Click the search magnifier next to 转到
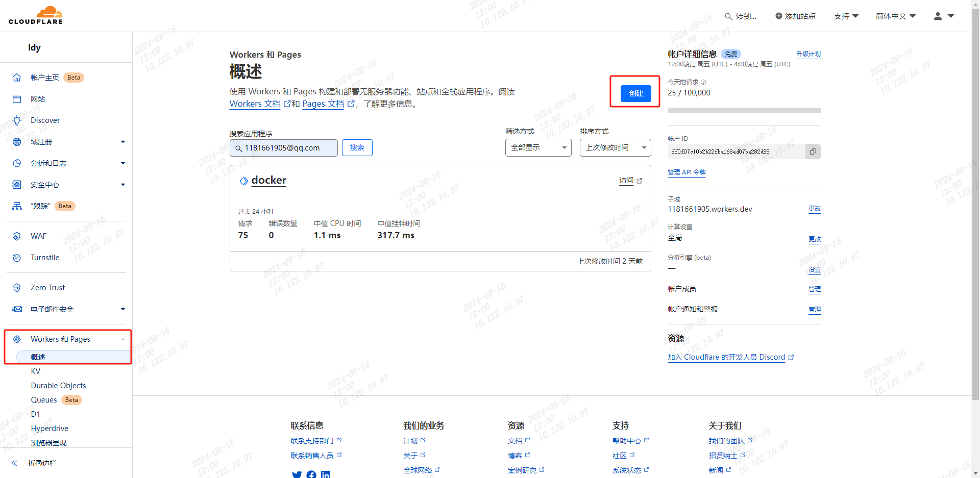980x478 pixels. pyautogui.click(x=728, y=16)
